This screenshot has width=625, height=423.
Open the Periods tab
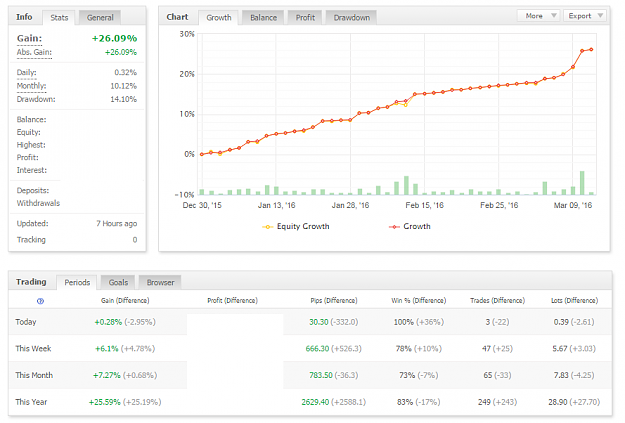click(77, 282)
